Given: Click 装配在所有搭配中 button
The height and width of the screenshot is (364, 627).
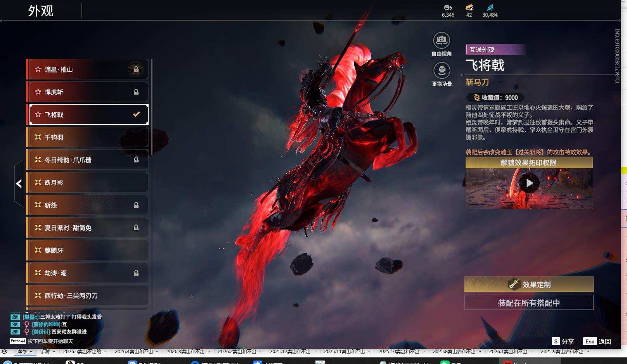Looking at the screenshot, I should 529,303.
